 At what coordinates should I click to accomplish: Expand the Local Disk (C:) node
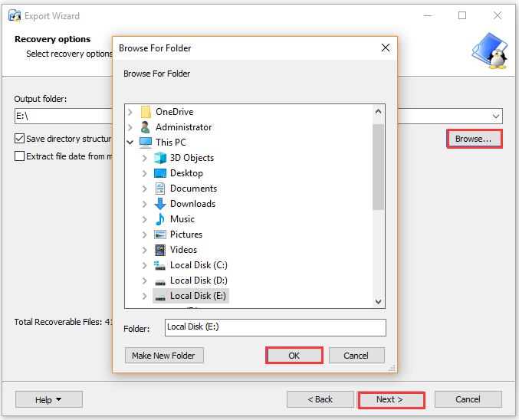pos(145,265)
